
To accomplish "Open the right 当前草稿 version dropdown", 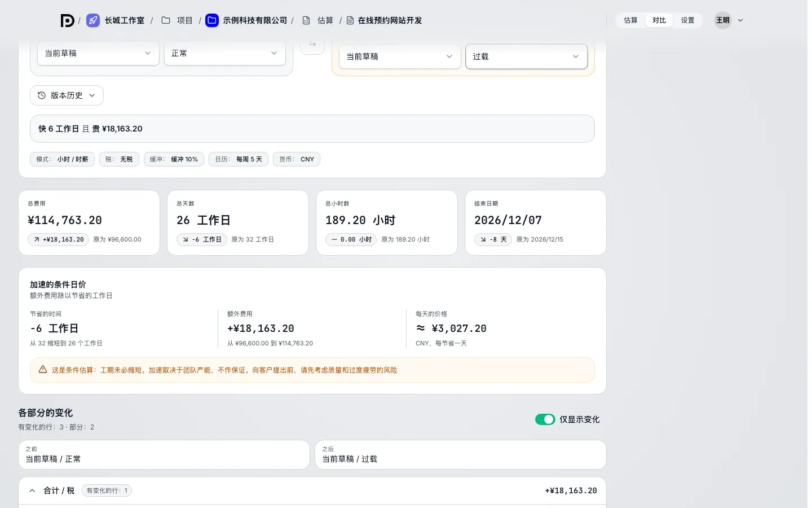I will click(x=400, y=56).
